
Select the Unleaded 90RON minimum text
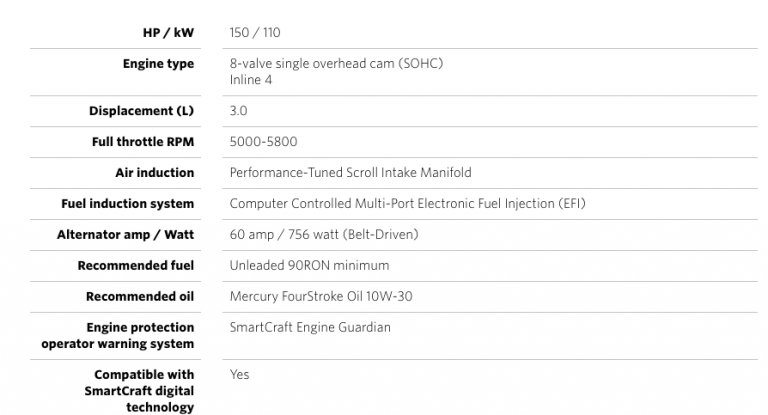click(310, 266)
